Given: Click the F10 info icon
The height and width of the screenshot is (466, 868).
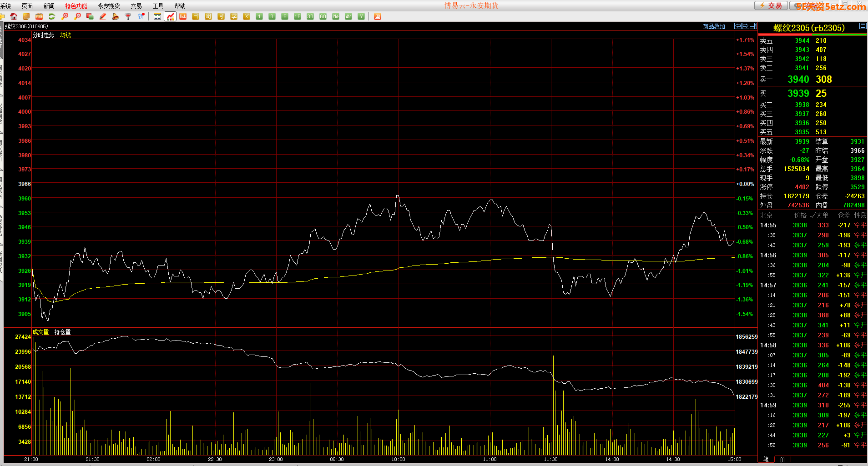Looking at the screenshot, I should click(39, 16).
